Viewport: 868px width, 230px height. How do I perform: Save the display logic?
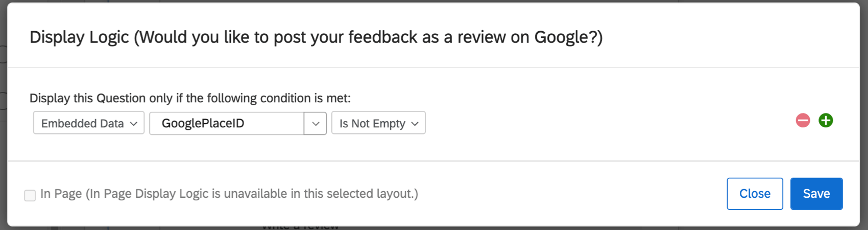816,194
